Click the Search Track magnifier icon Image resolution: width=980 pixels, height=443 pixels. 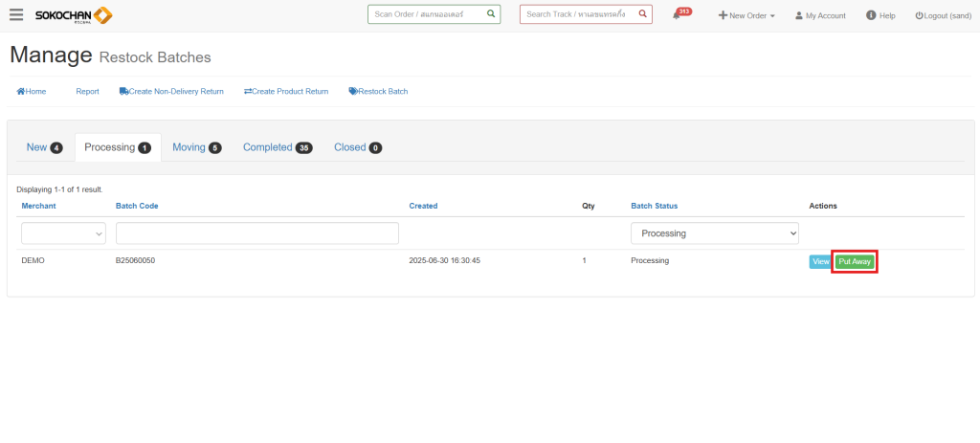(642, 14)
